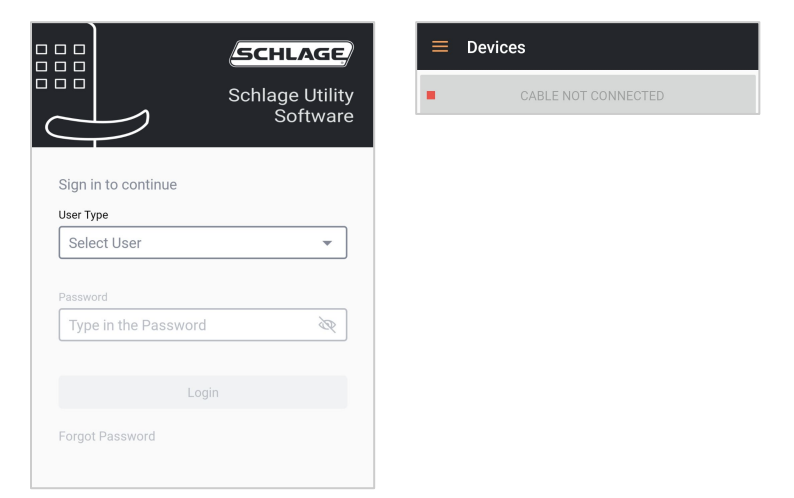Click the keypad grid illustration

[x=60, y=65]
